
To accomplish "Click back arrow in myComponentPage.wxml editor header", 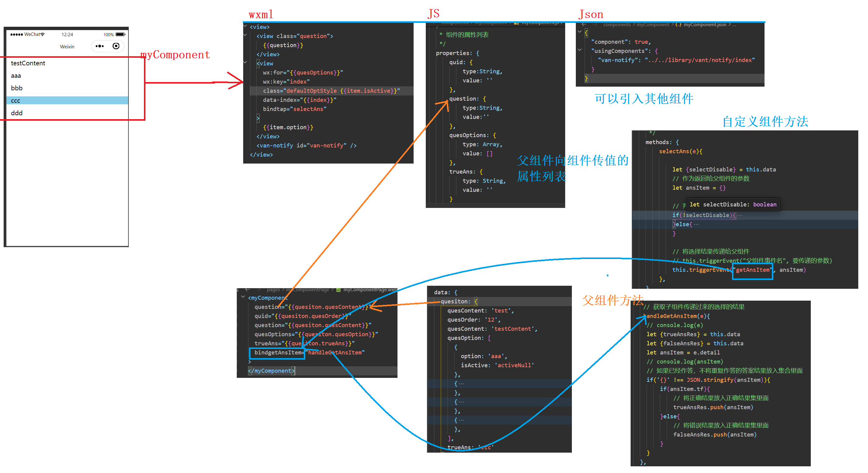I will pos(247,289).
